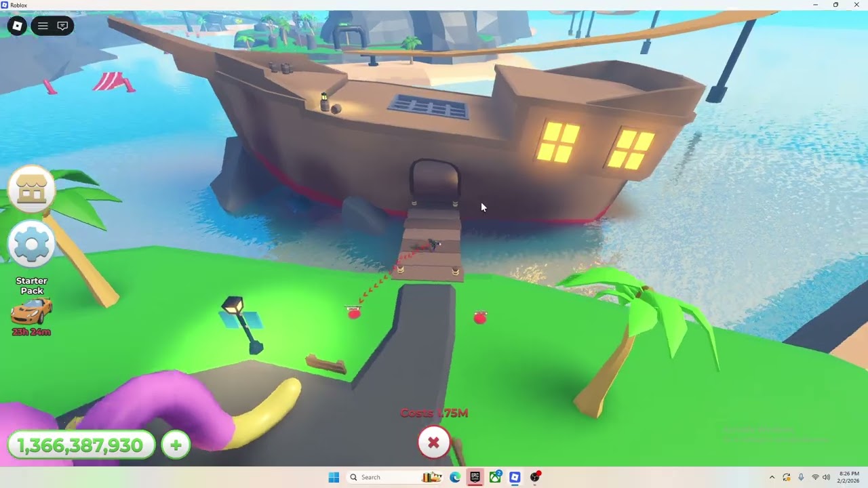The image size is (868, 488).
Task: Open the Roblox menu logo button
Action: [x=18, y=26]
